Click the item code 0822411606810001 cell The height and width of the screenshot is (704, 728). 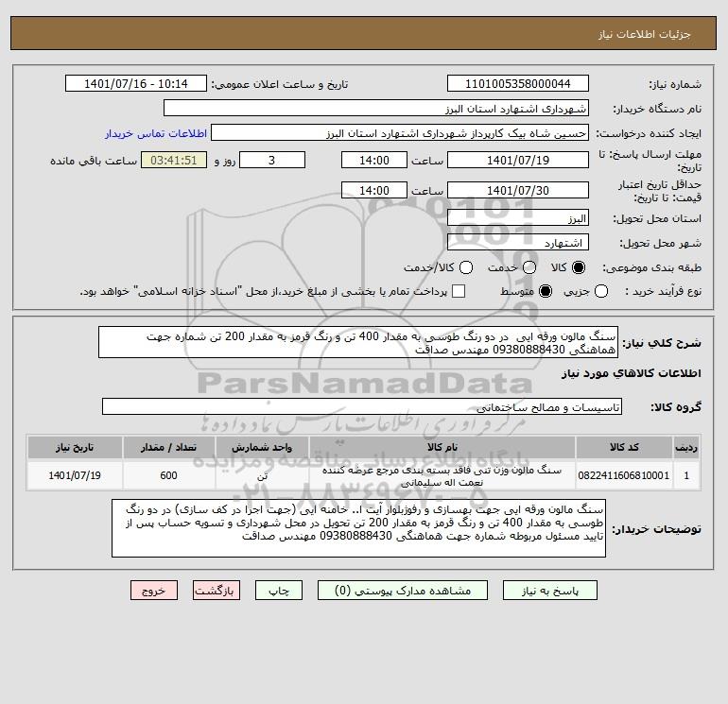coord(624,475)
